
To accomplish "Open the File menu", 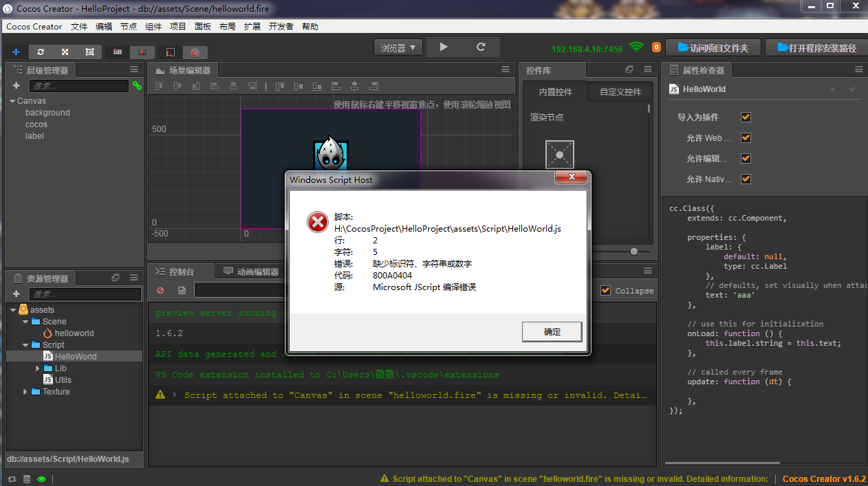I will coord(79,26).
